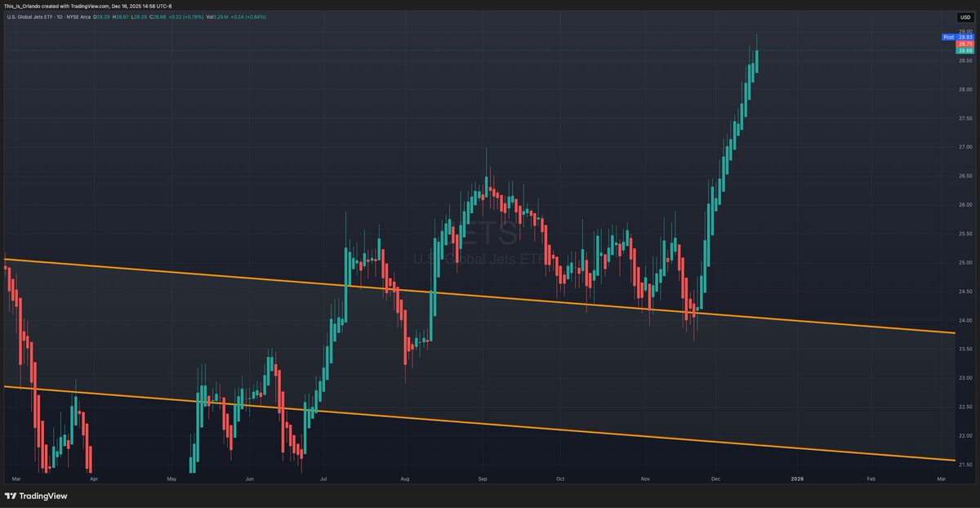Click the Apr label on time axis
This screenshot has height=508, width=980.
94,479
